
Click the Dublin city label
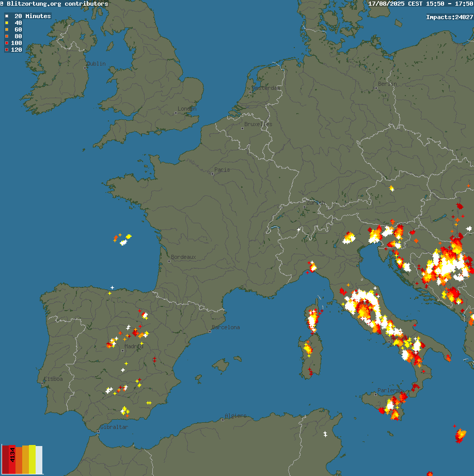(x=96, y=64)
